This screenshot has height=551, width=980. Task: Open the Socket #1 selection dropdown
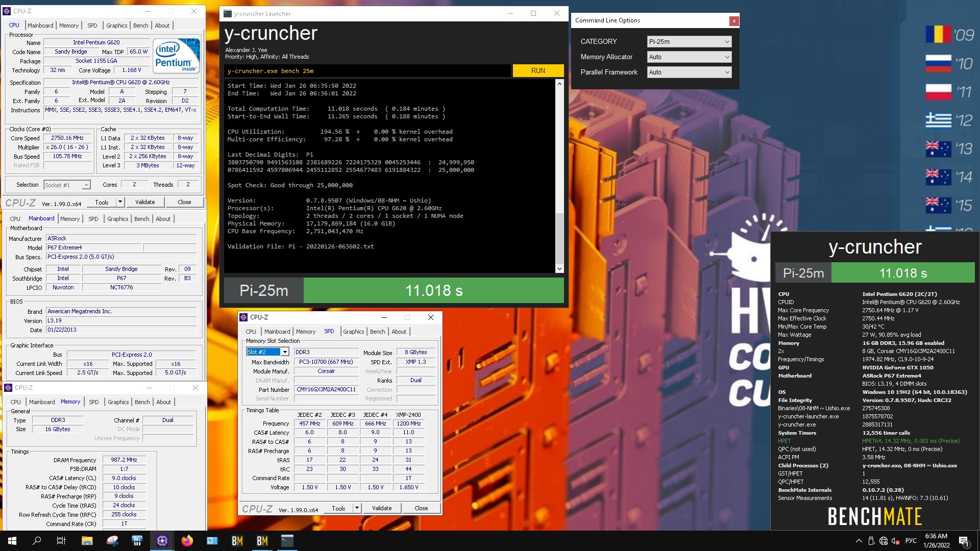click(67, 185)
